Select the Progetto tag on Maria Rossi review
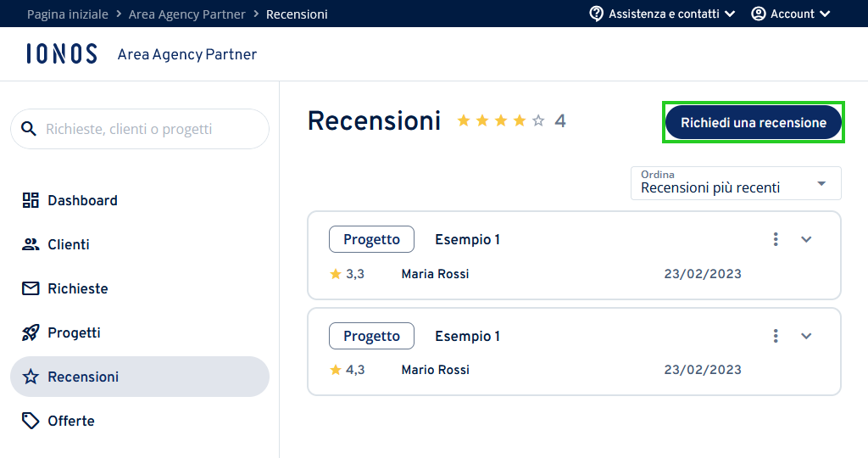868x458 pixels. click(371, 239)
